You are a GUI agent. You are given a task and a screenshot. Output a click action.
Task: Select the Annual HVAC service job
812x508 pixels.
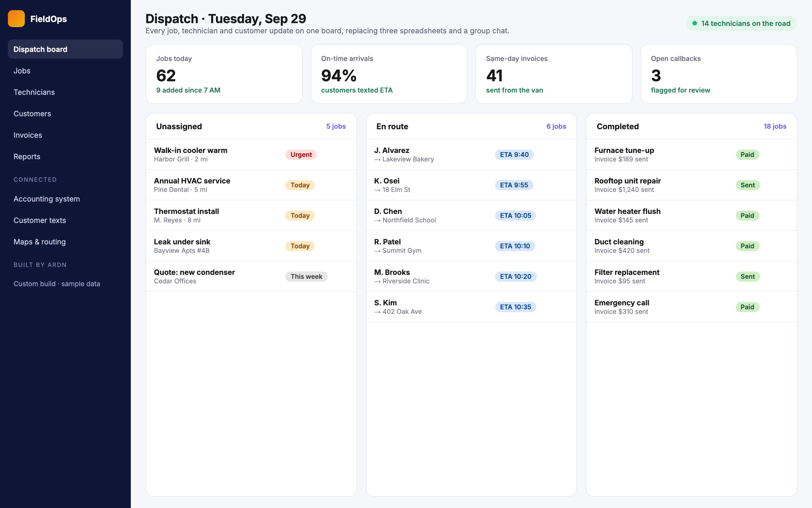(x=251, y=185)
